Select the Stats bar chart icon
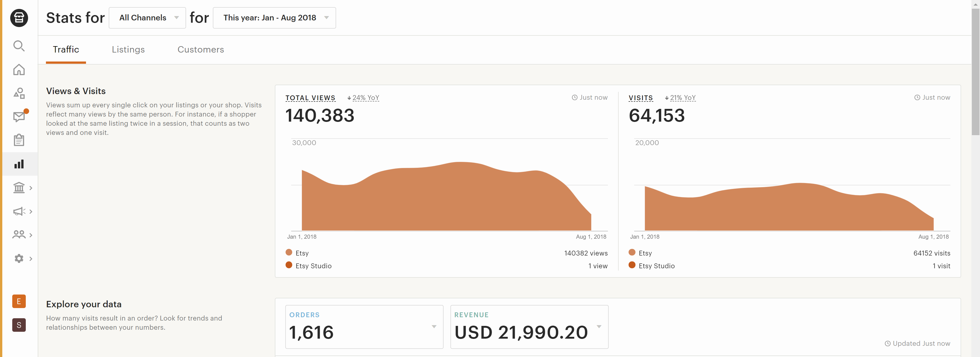Image resolution: width=980 pixels, height=357 pixels. [x=19, y=164]
